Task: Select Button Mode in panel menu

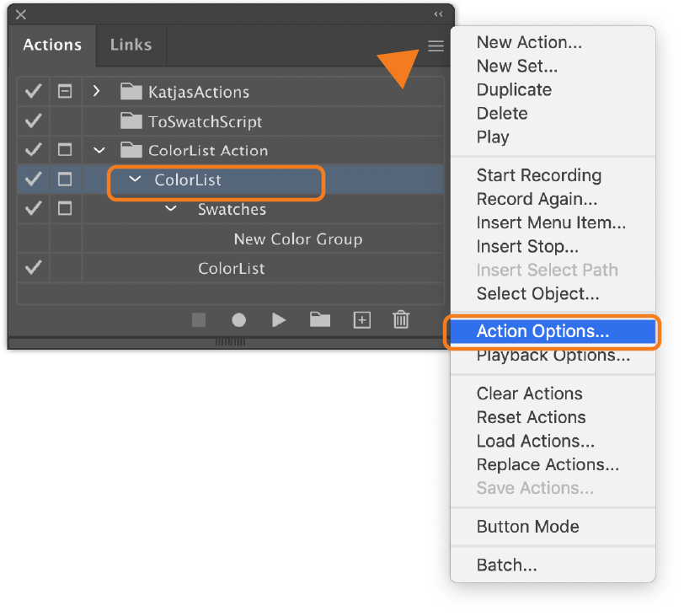Action: pos(528,527)
